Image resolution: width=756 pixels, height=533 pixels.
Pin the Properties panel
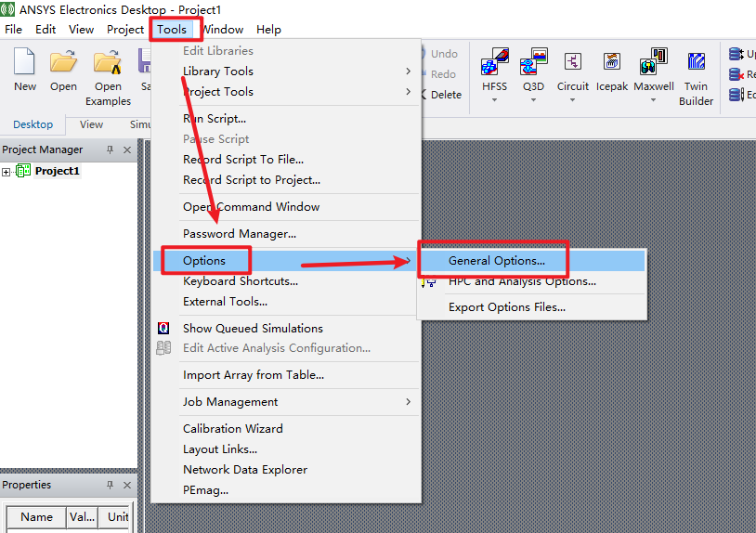click(x=110, y=485)
